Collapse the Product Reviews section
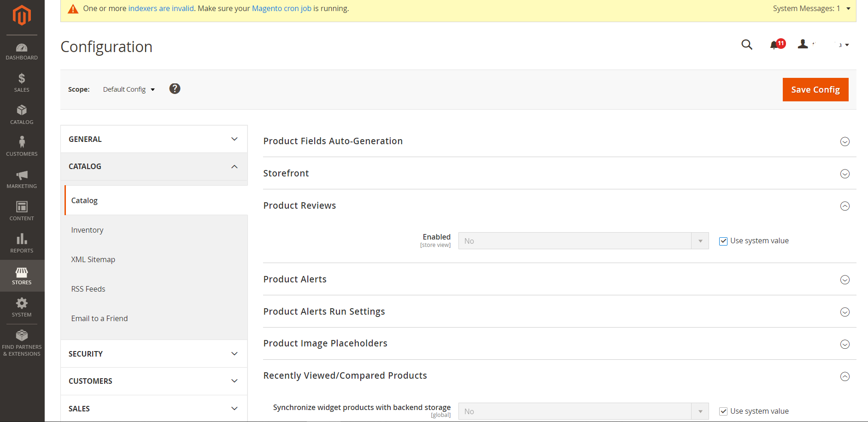The image size is (868, 422). point(845,206)
